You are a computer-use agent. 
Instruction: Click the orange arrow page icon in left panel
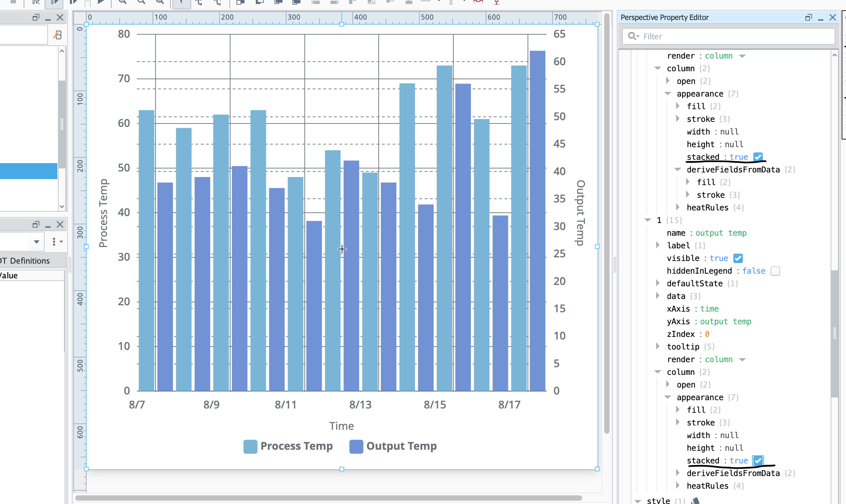[57, 35]
